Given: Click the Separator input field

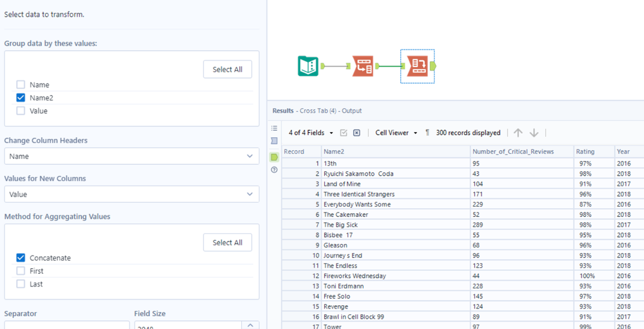Looking at the screenshot, I should pos(66,325).
